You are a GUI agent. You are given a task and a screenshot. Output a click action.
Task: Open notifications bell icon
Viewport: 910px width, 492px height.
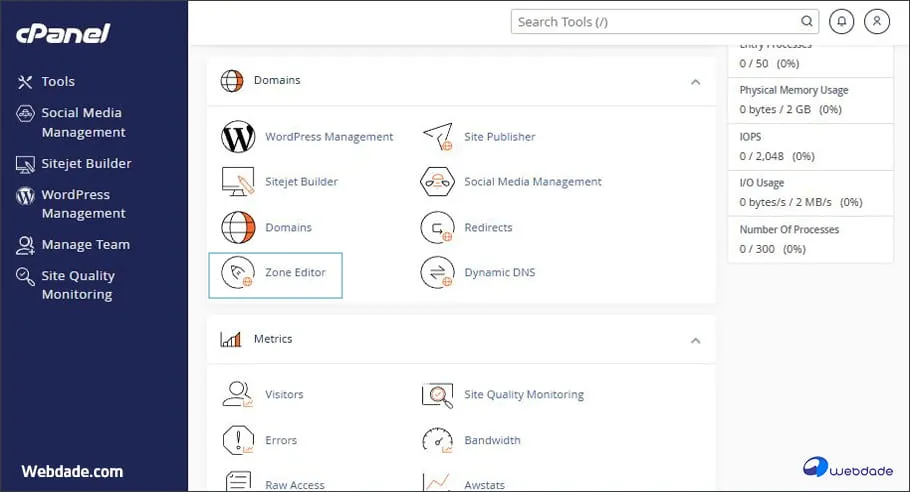pos(842,21)
